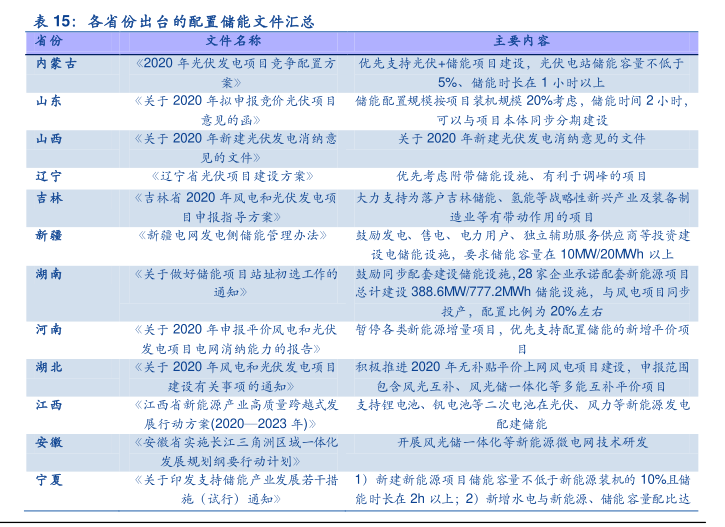Viewport: 725px width, 527px height.
Task: Select the 山东 province cell
Action: click(48, 101)
